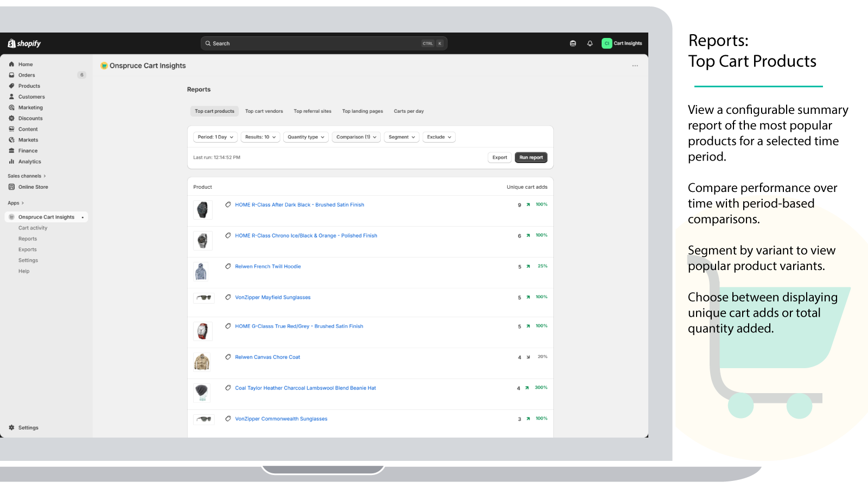
Task: Click the Discounts percent icon
Action: (x=11, y=118)
